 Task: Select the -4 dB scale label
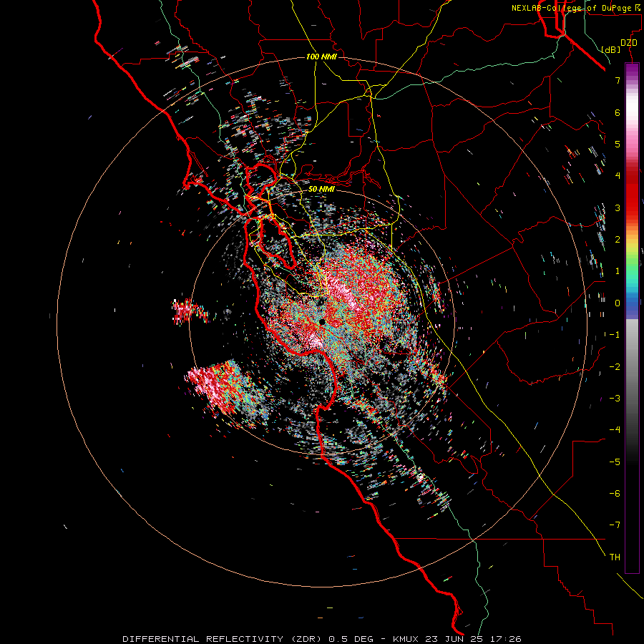(x=615, y=430)
